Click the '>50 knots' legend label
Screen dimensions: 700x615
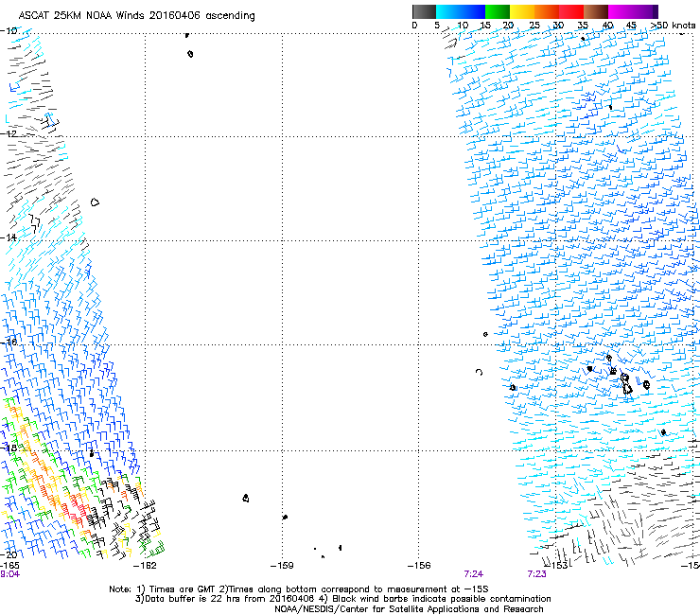click(x=673, y=26)
